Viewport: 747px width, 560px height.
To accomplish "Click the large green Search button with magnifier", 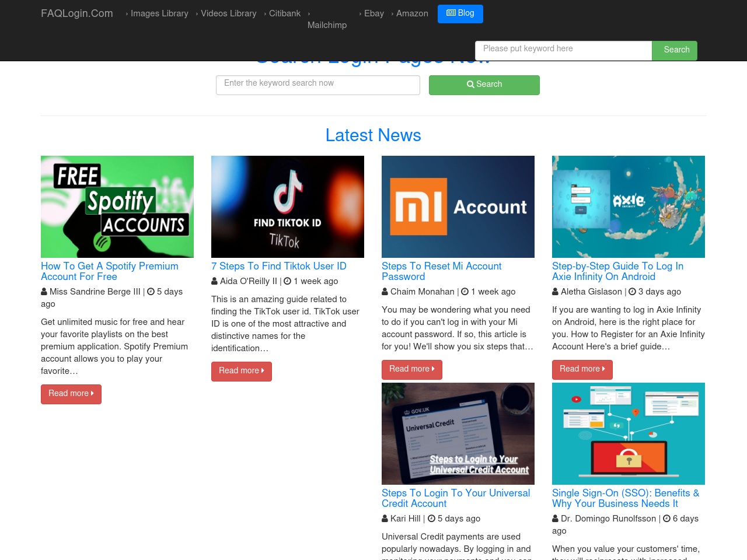I will point(484,85).
